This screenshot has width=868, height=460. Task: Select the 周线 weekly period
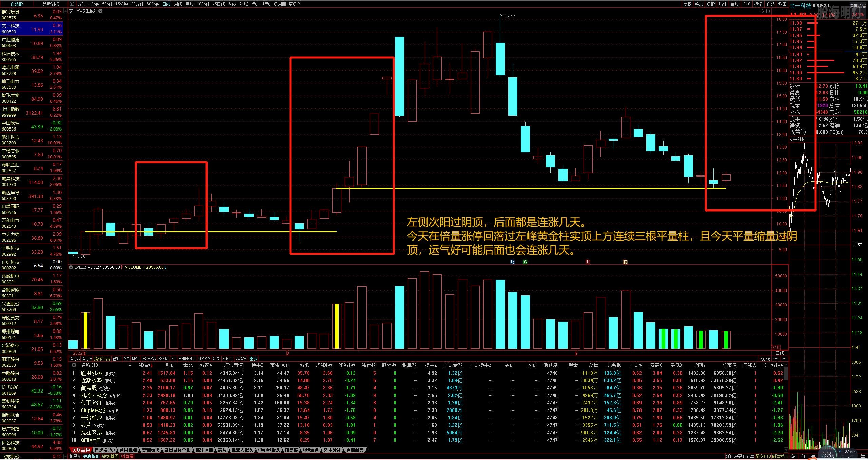pos(178,4)
